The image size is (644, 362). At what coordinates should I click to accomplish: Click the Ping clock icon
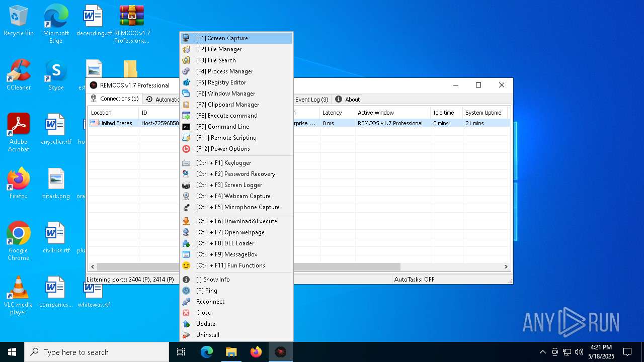coord(186,291)
